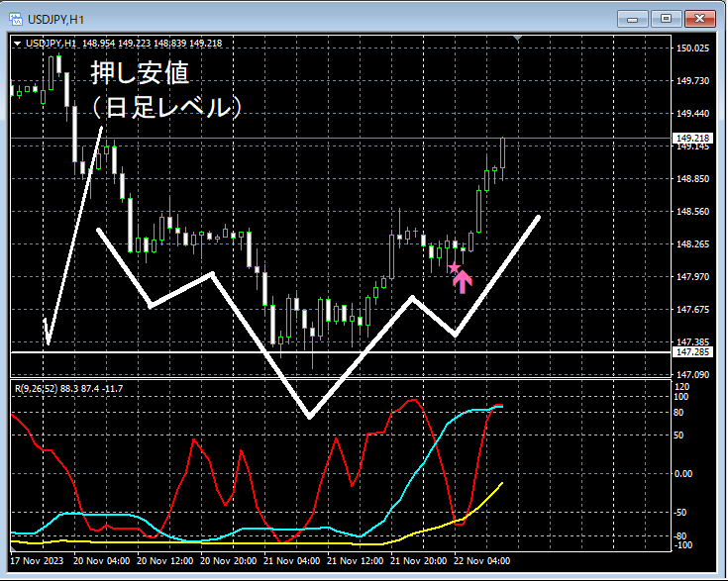The width and height of the screenshot is (728, 581).
Task: Click the 150.025 price scale value
Action: click(692, 48)
